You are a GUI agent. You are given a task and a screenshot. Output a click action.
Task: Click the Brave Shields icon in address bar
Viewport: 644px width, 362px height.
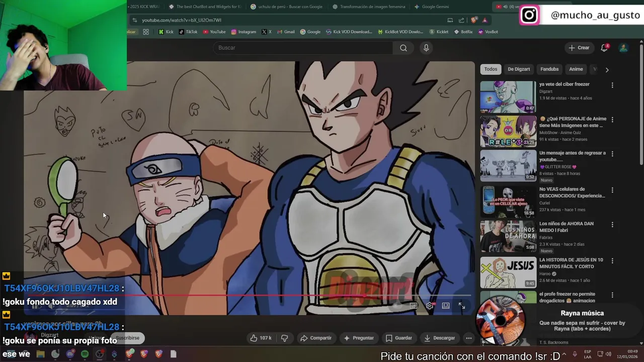(473, 20)
